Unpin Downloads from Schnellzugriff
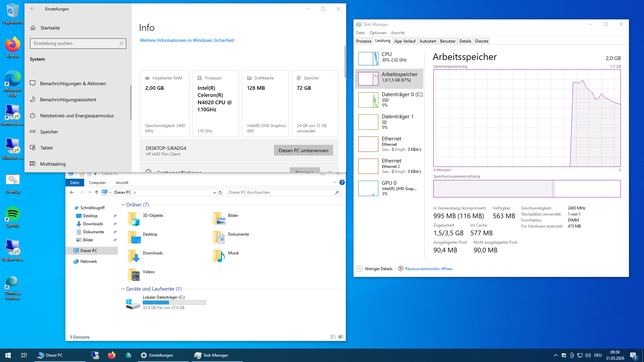 (x=115, y=224)
